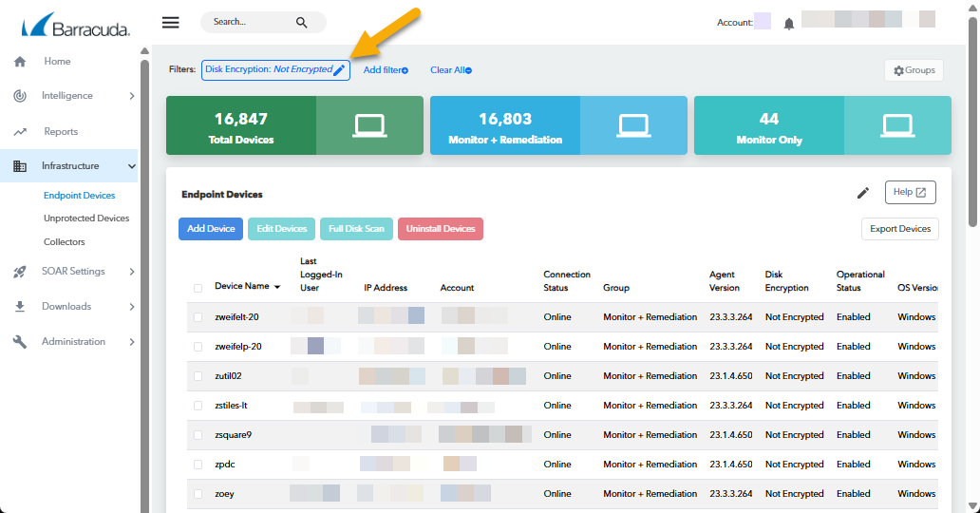Click the pencil icon beside Help

pyautogui.click(x=862, y=193)
